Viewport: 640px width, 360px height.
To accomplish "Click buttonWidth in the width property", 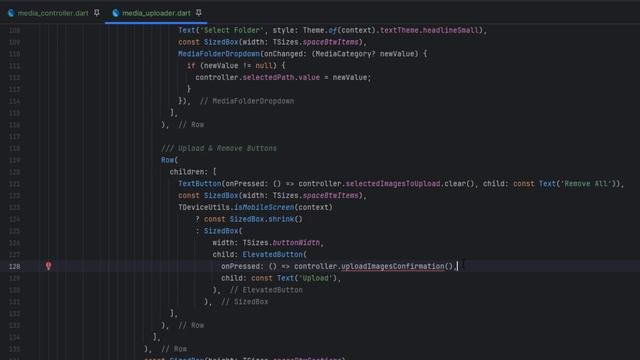I will click(296, 243).
